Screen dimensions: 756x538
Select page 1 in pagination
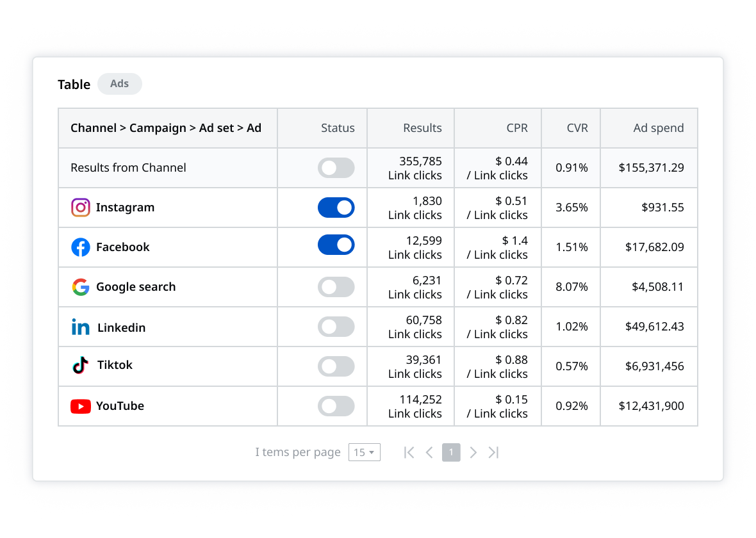coord(451,452)
